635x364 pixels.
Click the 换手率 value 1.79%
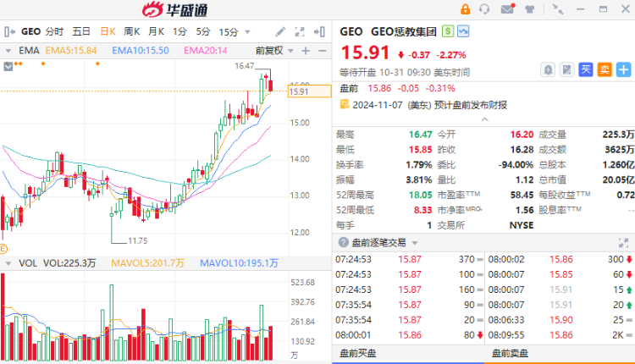tap(419, 165)
